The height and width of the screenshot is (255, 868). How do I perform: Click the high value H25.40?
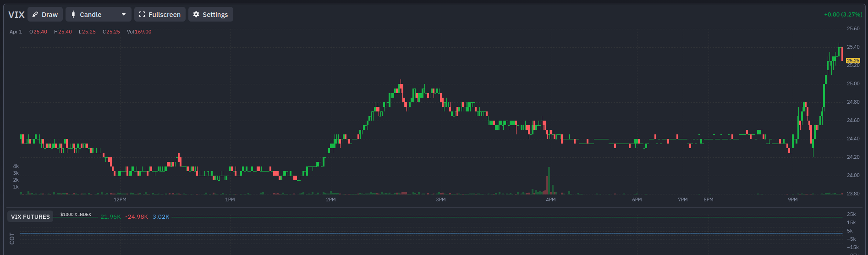tap(63, 32)
